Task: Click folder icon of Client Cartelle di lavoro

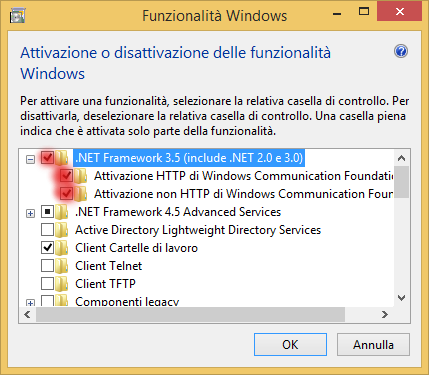Action: click(x=61, y=248)
